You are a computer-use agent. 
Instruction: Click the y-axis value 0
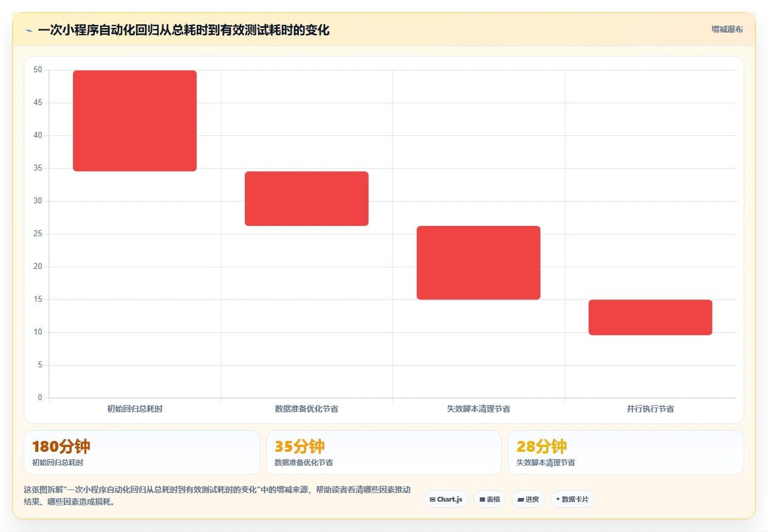[40, 398]
